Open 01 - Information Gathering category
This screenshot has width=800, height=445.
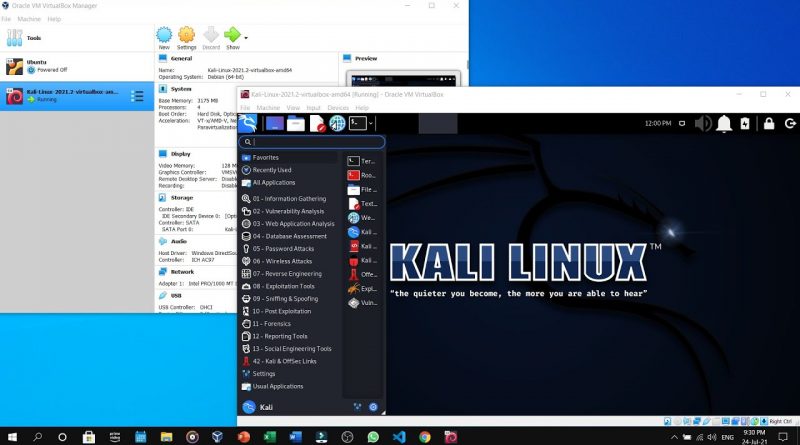pyautogui.click(x=288, y=199)
